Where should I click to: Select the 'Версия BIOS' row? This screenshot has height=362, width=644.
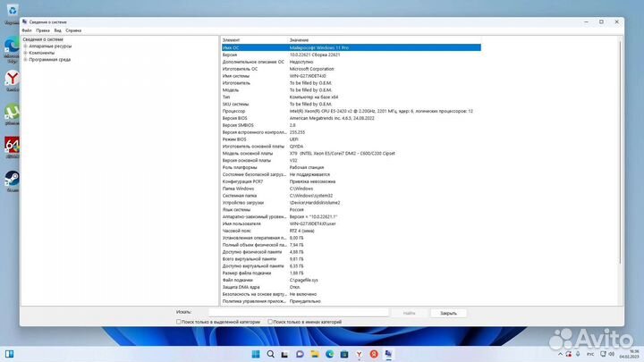(x=351, y=118)
